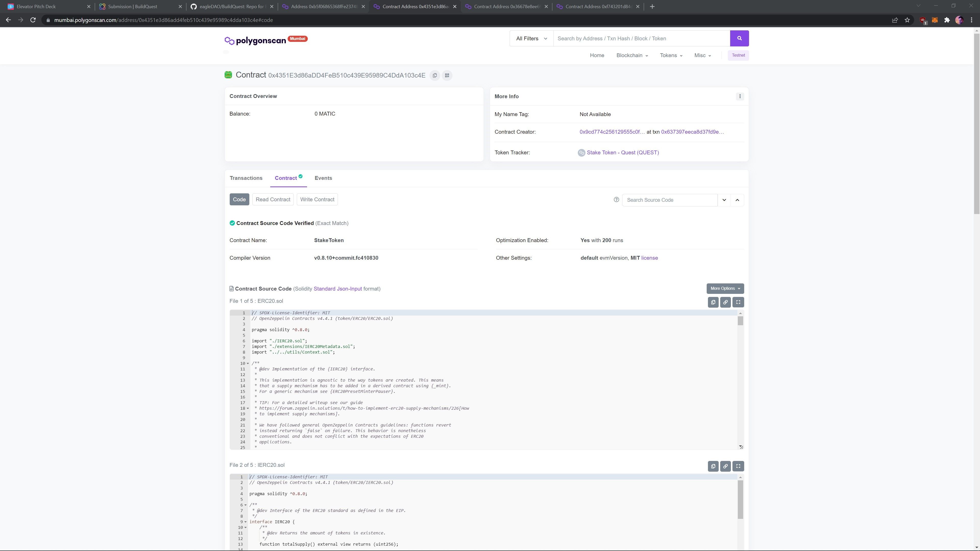Image resolution: width=980 pixels, height=551 pixels.
Task: Open creation txn 0x637397eeca8d37fd9e...
Action: pyautogui.click(x=692, y=132)
